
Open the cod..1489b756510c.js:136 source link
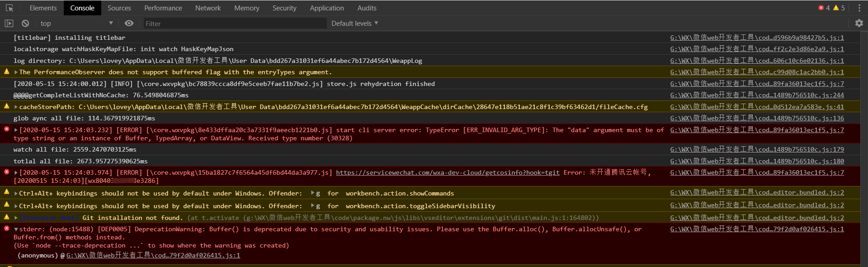(x=757, y=118)
